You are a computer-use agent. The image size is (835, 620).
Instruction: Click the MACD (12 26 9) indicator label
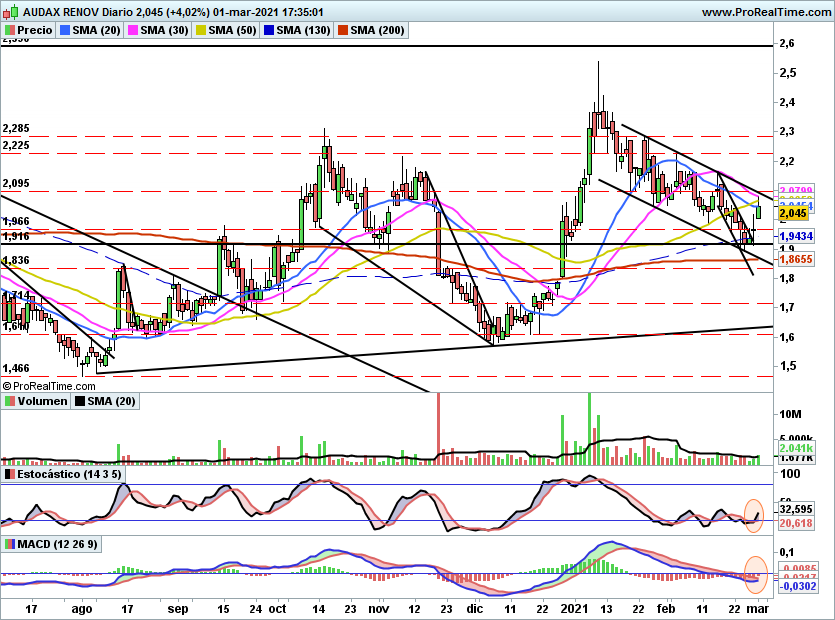(x=58, y=544)
